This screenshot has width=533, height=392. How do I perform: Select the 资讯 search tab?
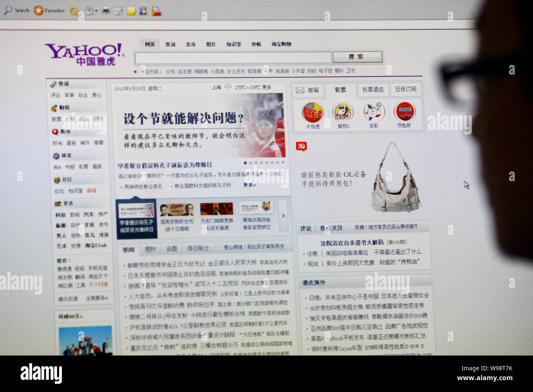pyautogui.click(x=170, y=44)
